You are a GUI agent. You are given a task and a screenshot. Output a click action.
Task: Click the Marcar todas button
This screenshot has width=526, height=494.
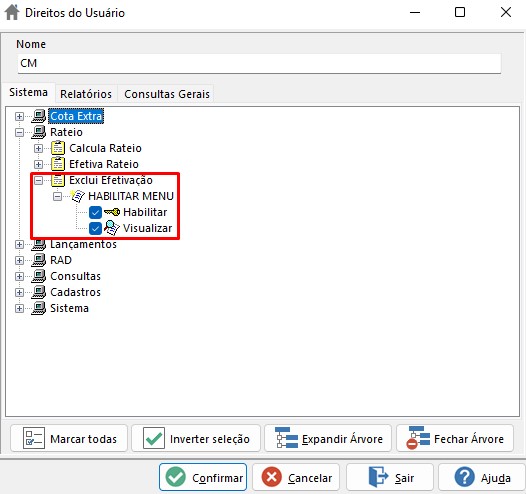coord(69,438)
